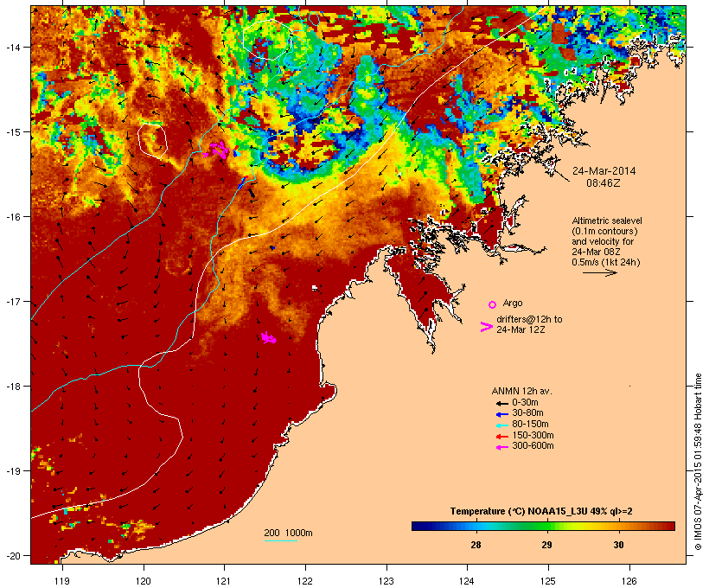Click the '0.5m/s (1kt 24h)' text
The height and width of the screenshot is (588, 709).
pyautogui.click(x=606, y=262)
